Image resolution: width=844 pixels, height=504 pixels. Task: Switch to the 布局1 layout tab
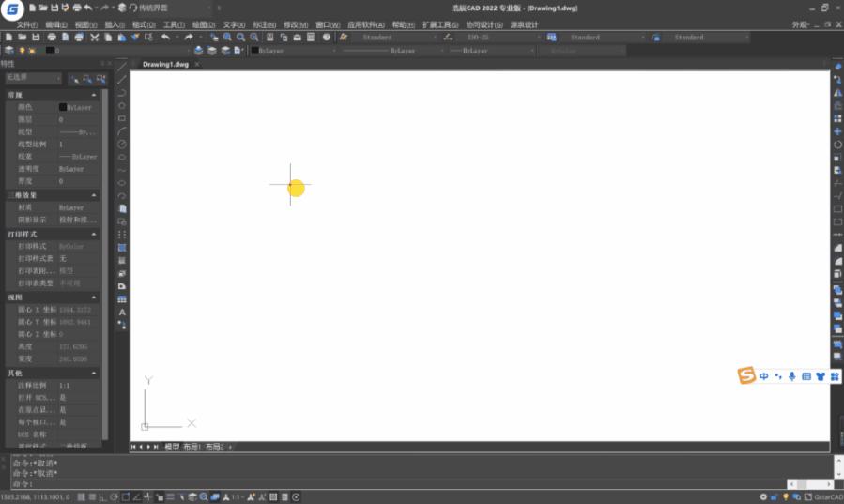[192, 447]
